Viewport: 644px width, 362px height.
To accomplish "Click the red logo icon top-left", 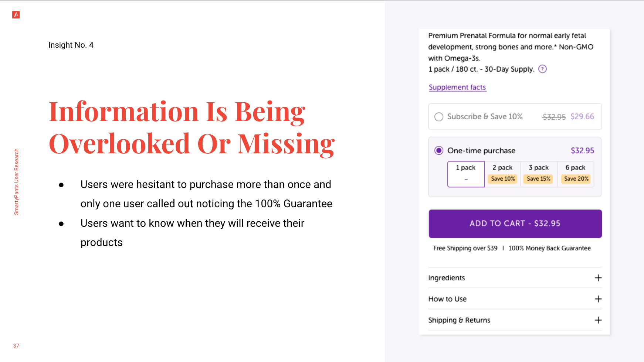I will 16,15.
